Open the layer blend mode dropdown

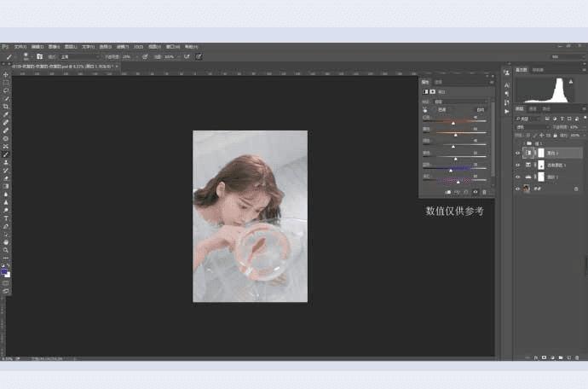tap(531, 126)
